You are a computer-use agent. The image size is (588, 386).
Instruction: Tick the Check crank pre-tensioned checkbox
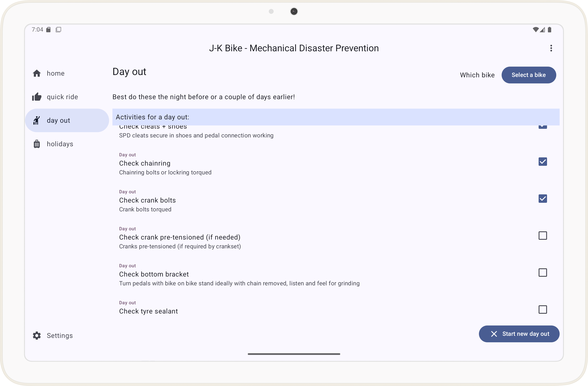tap(543, 236)
